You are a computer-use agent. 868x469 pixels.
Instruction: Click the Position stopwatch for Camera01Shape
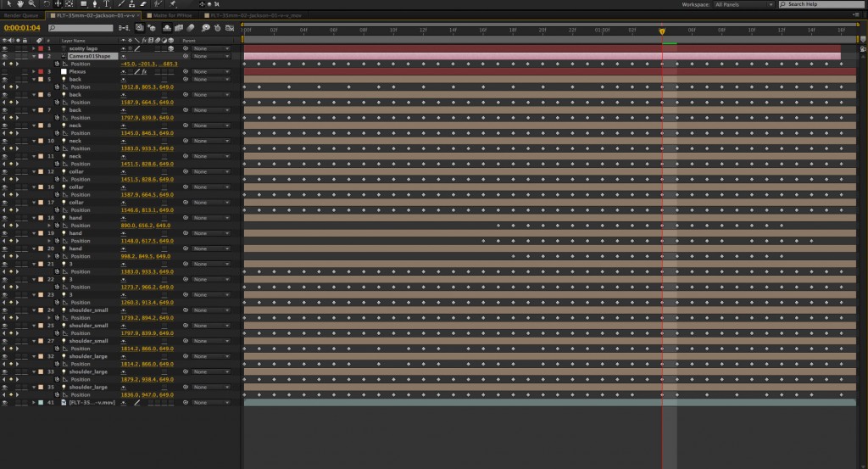(57, 64)
